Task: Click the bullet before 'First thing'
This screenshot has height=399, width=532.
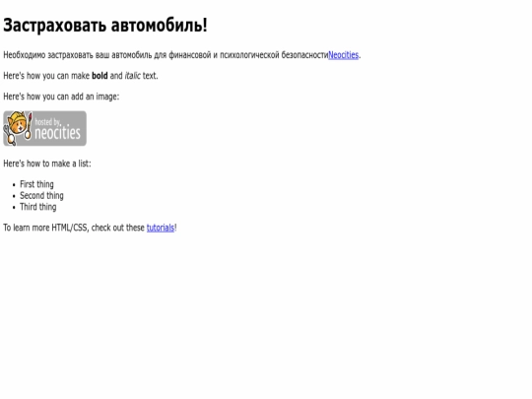Action: click(14, 185)
